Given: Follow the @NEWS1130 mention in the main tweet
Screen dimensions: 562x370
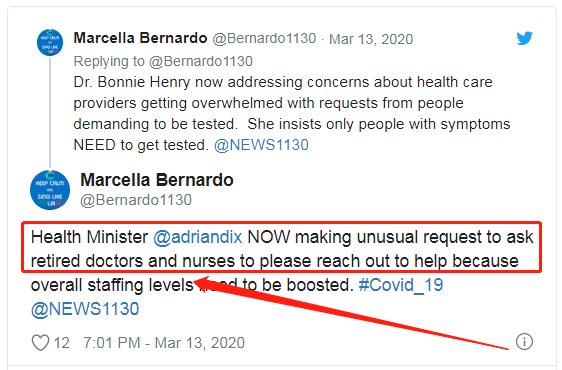Looking at the screenshot, I should [x=85, y=309].
